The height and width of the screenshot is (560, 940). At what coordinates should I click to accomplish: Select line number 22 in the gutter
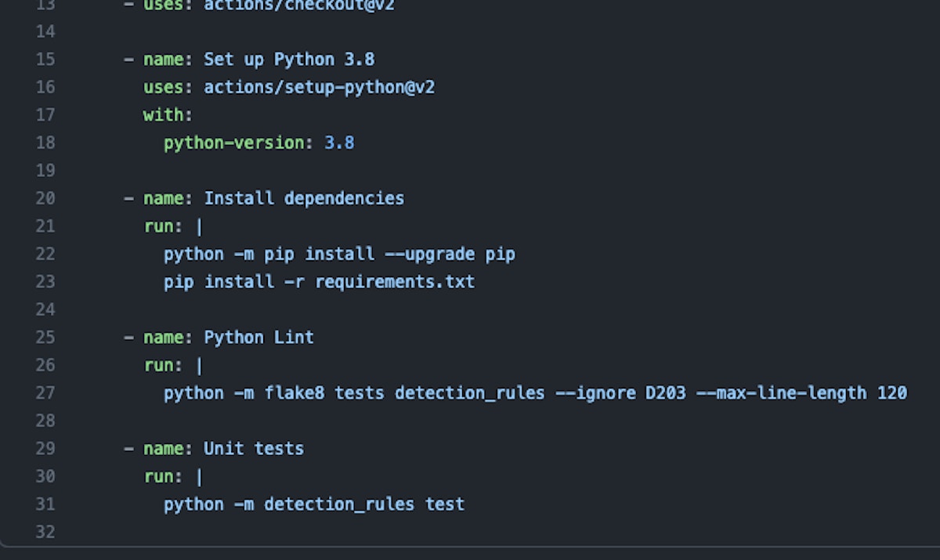tap(45, 254)
